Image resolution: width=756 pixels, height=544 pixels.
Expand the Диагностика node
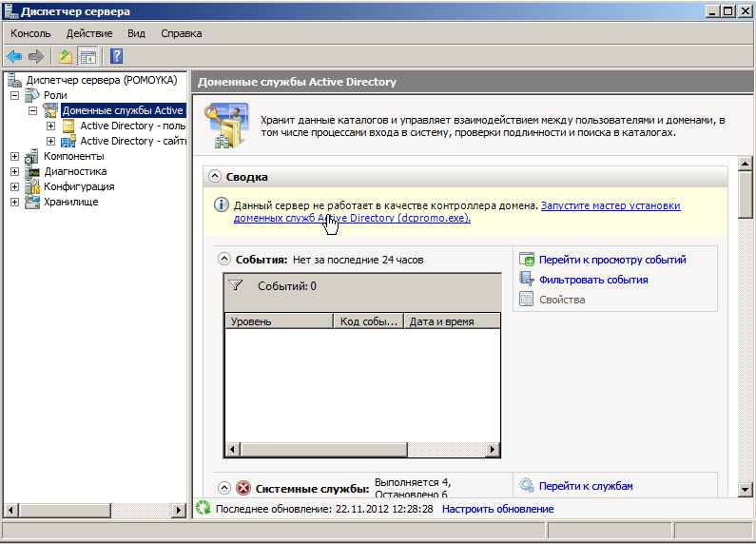click(x=15, y=172)
